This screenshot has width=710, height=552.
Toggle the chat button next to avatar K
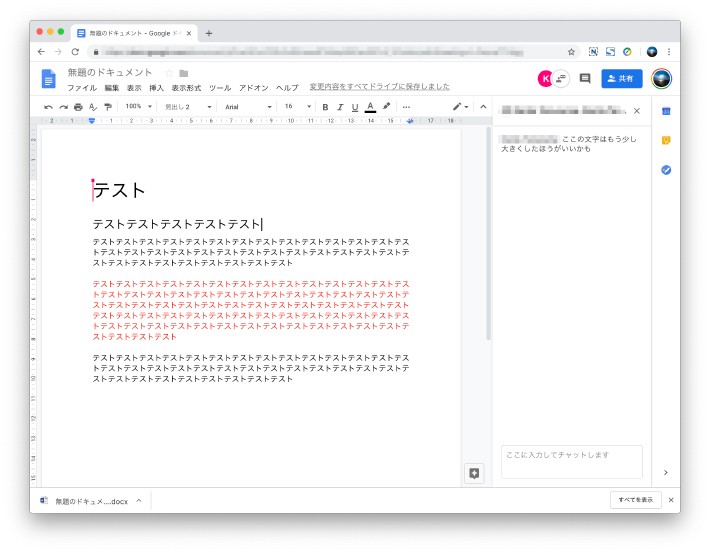tap(561, 79)
